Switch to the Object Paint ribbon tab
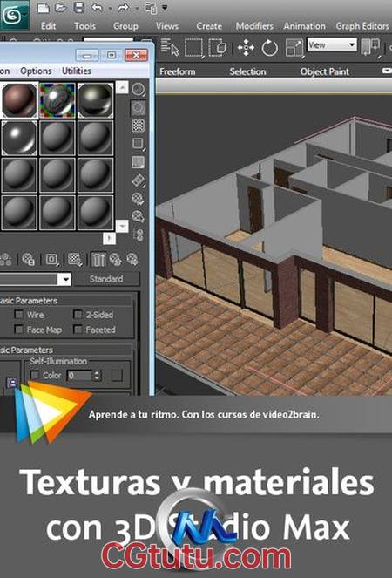392x578 pixels. pyautogui.click(x=325, y=71)
